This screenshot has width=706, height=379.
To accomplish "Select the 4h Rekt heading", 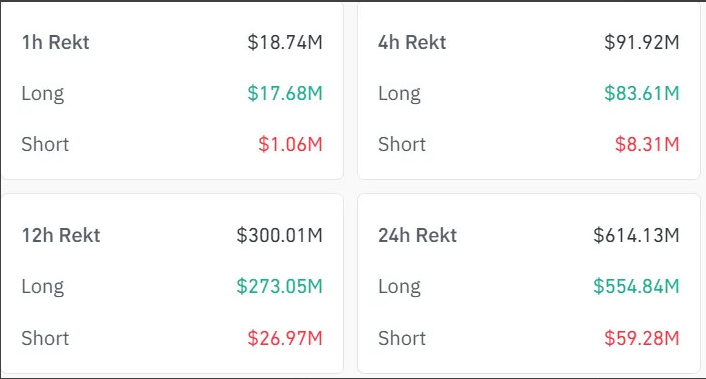I will pyautogui.click(x=412, y=42).
